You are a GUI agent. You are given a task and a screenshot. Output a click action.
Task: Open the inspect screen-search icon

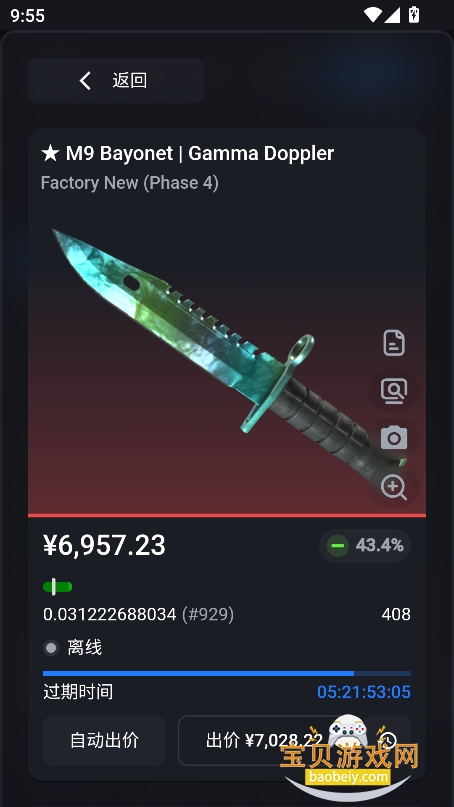394,391
